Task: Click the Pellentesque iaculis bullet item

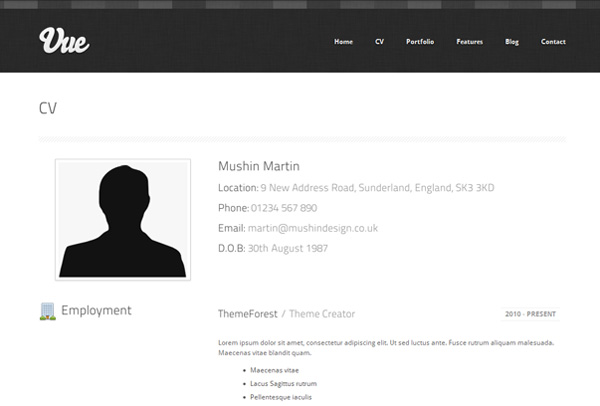Action: (281, 397)
